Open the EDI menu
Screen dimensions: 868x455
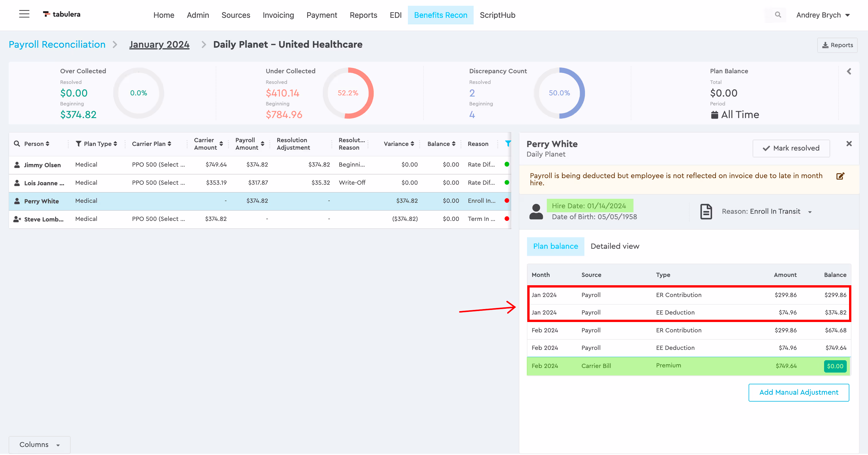[396, 15]
